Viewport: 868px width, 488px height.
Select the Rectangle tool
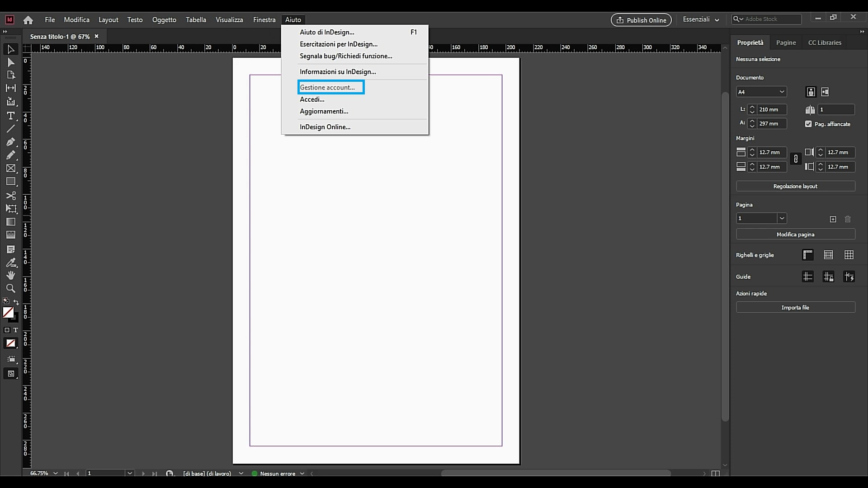click(x=11, y=182)
